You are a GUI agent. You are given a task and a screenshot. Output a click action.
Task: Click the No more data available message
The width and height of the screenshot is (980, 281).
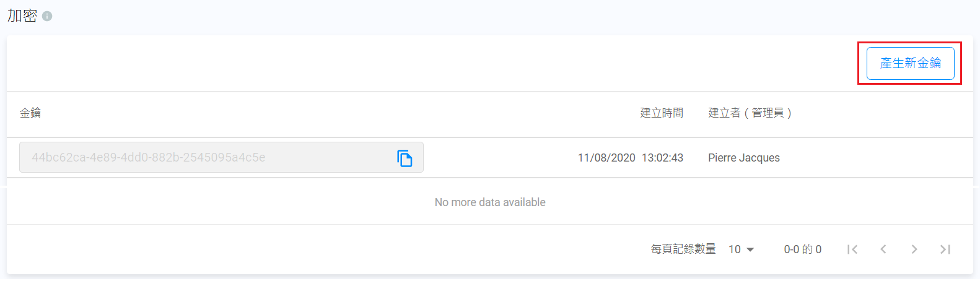tap(490, 202)
